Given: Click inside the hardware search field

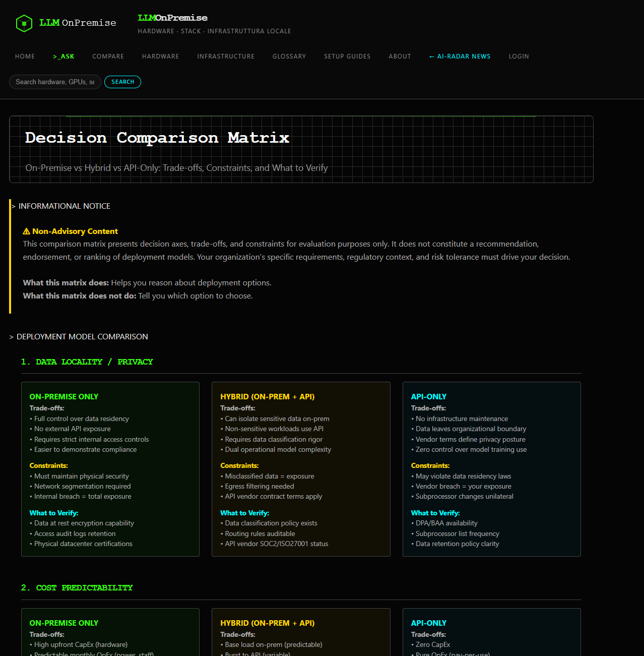Looking at the screenshot, I should (x=54, y=82).
